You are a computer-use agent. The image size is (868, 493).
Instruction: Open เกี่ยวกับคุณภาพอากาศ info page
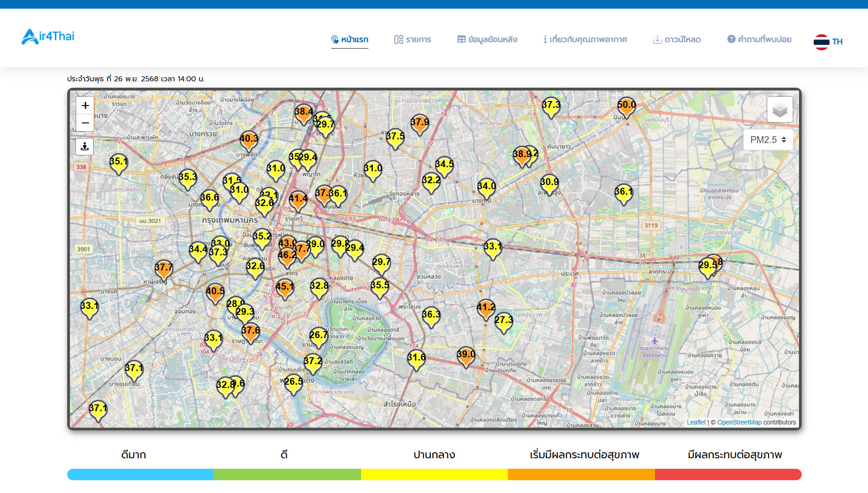point(585,40)
